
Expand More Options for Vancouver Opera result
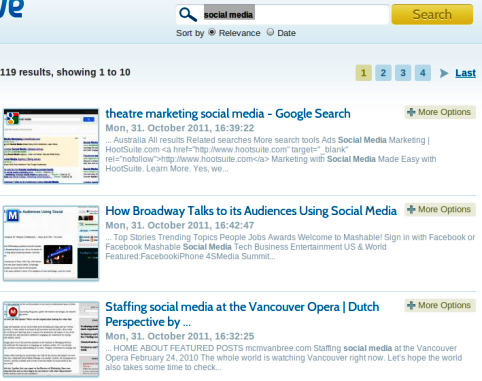point(440,306)
